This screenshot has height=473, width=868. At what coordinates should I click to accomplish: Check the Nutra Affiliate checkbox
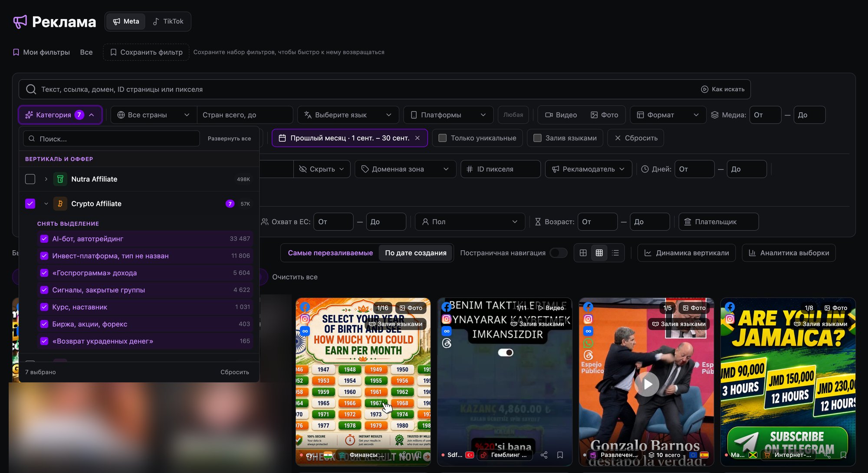tap(30, 179)
